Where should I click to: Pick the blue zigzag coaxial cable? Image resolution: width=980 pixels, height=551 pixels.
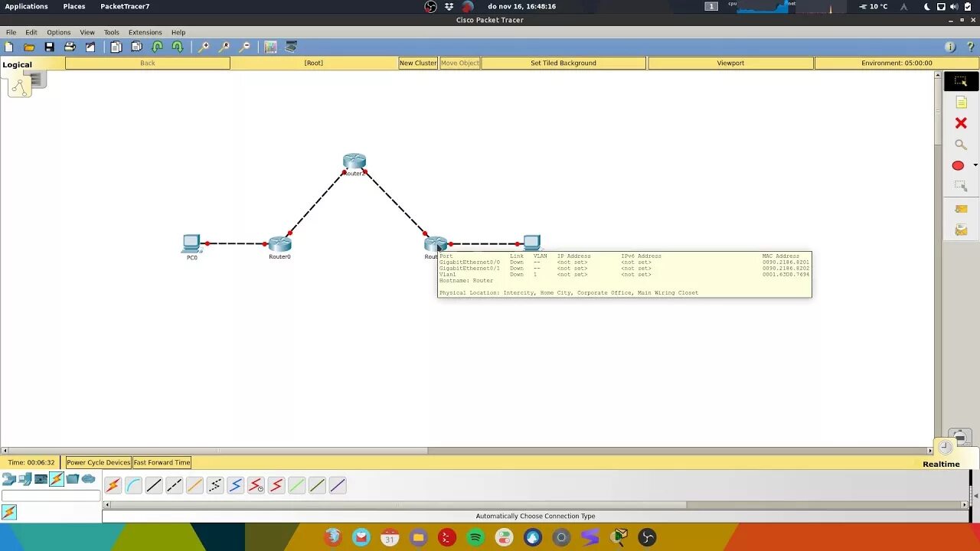tap(235, 485)
